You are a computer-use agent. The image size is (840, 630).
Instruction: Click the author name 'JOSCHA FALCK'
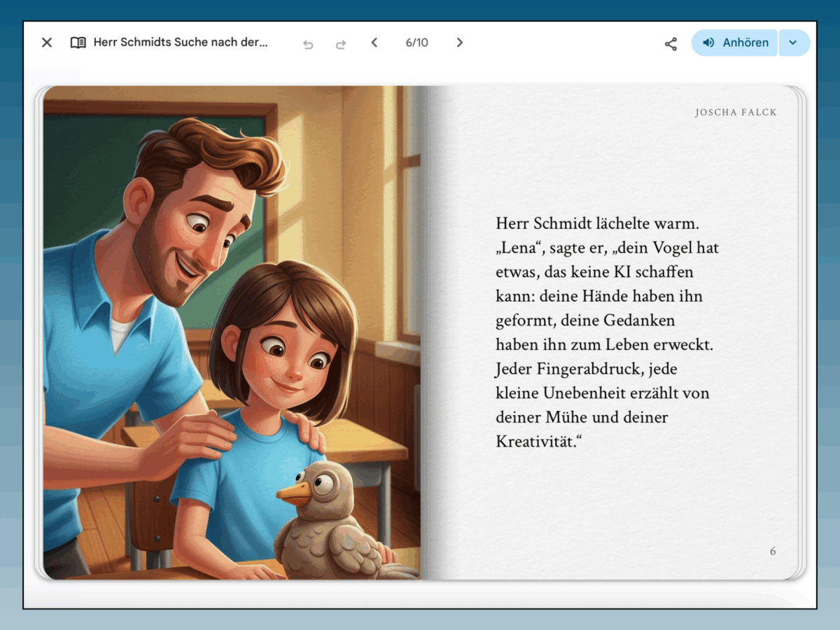[x=736, y=112]
